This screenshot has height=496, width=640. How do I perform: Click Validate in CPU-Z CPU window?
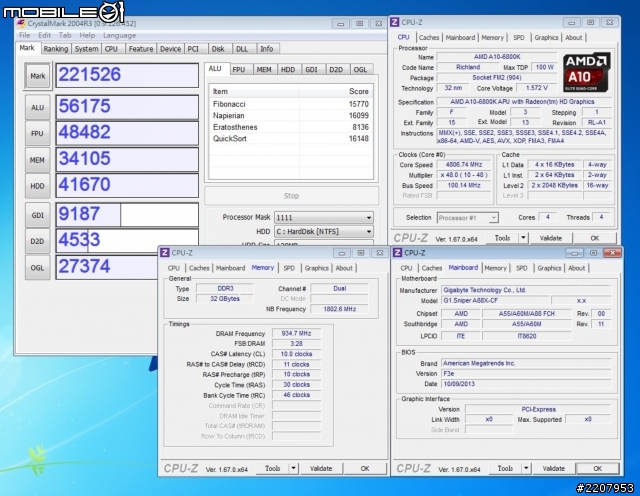pyautogui.click(x=551, y=238)
